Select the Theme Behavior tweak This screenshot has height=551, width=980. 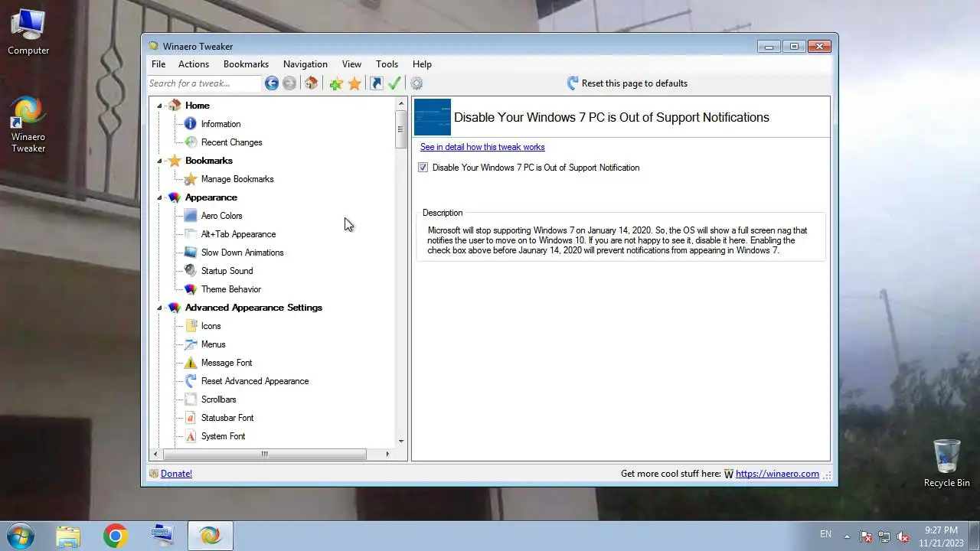pos(230,289)
